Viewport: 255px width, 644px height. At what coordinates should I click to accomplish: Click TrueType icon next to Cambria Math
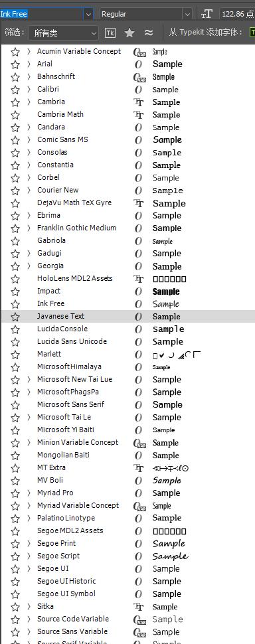pos(139,115)
